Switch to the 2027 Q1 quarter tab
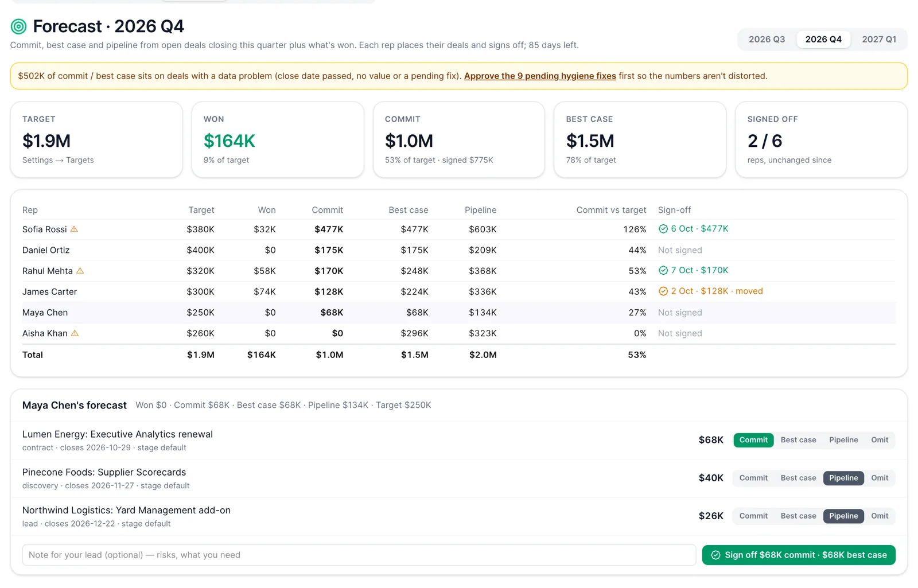 coord(878,39)
